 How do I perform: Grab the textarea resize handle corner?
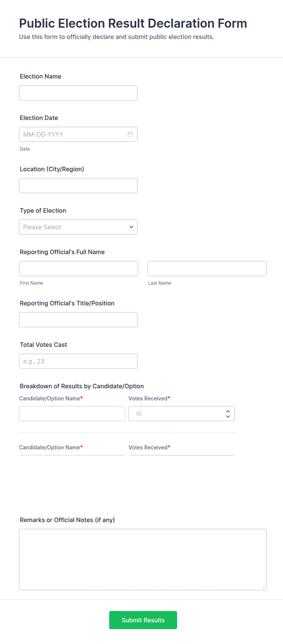[263, 587]
